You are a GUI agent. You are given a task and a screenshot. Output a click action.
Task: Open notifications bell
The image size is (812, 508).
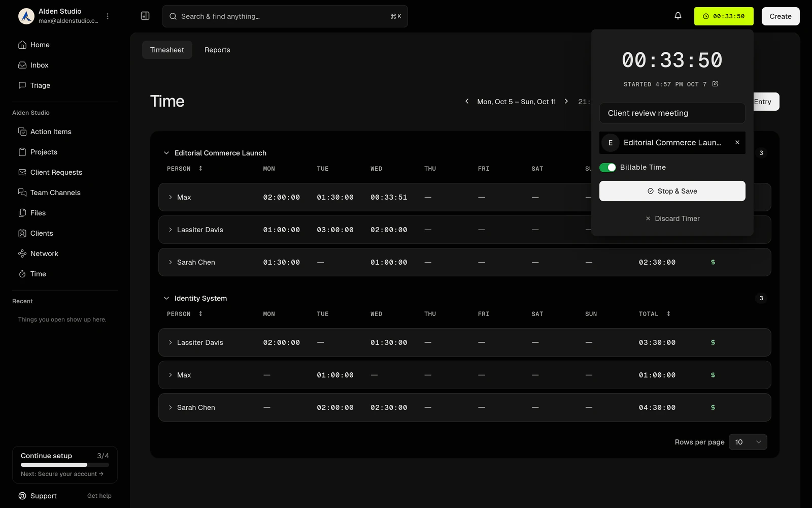click(x=678, y=16)
